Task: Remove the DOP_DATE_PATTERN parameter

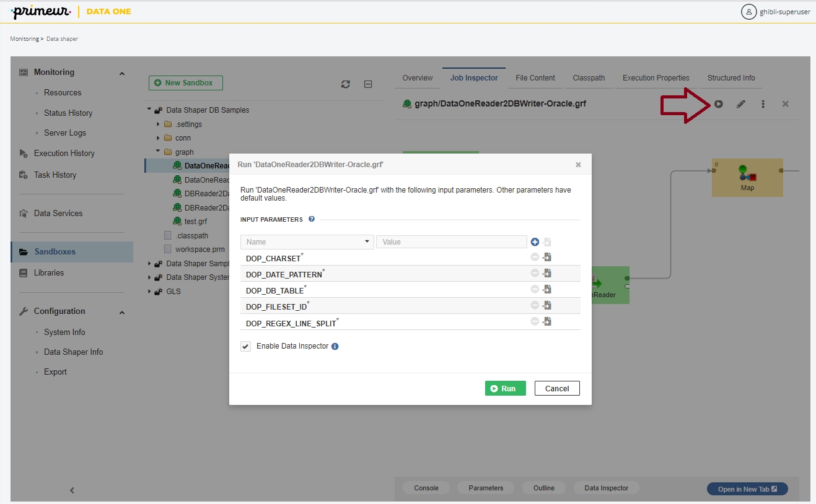Action: [x=535, y=273]
